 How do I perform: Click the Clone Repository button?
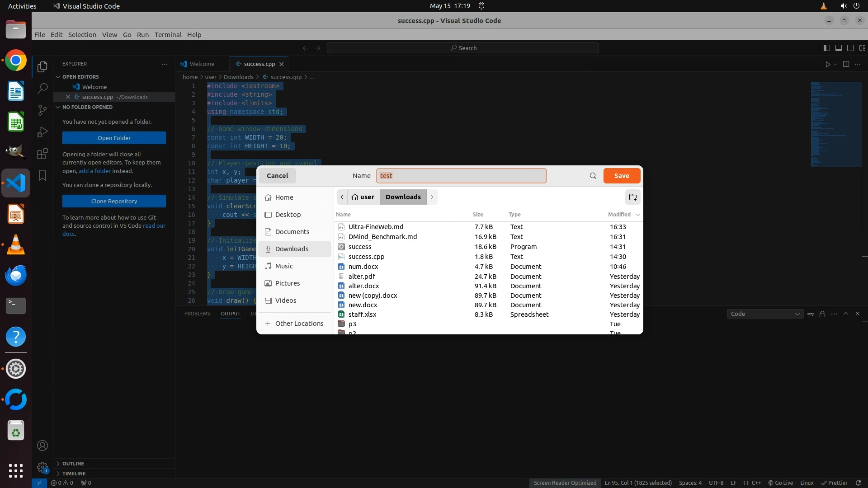point(114,201)
